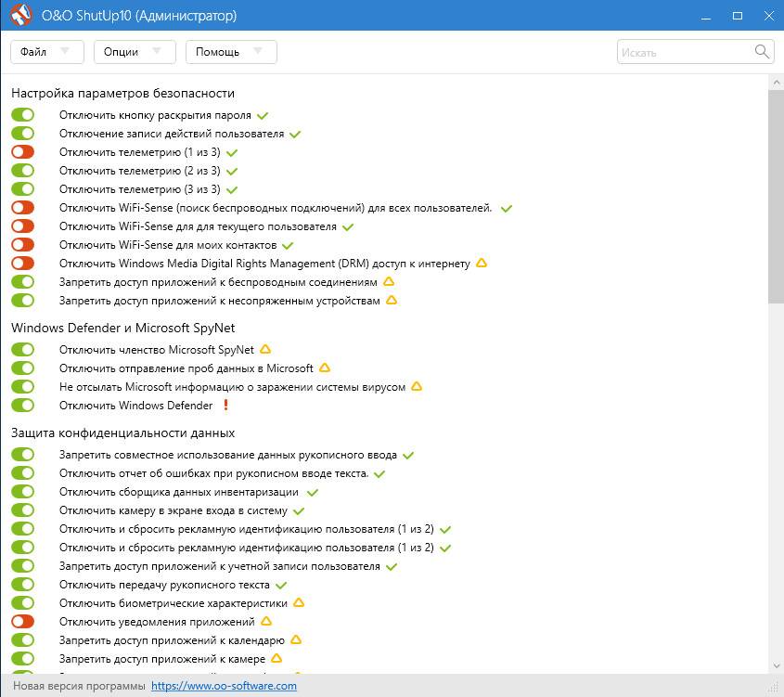The image size is (784, 697).
Task: Toggle the 'Отключить членство Microsoft SpyNet' switch
Action: click(x=23, y=350)
